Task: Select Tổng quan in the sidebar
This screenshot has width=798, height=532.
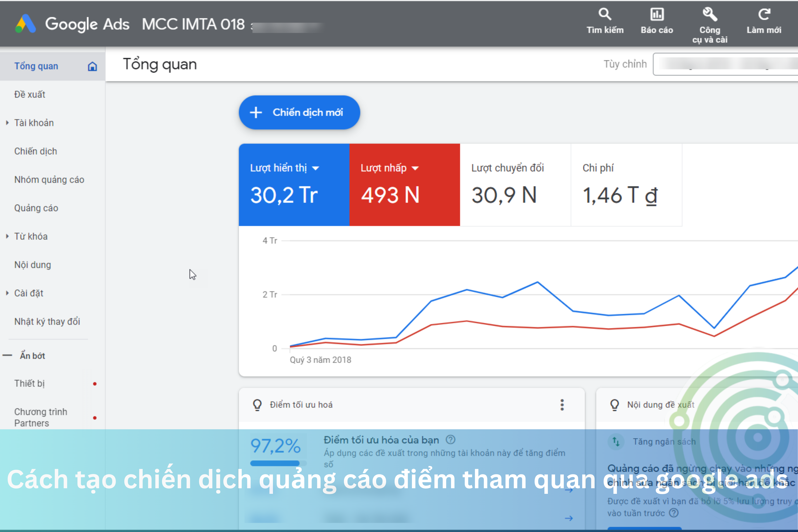Action: pos(53,66)
